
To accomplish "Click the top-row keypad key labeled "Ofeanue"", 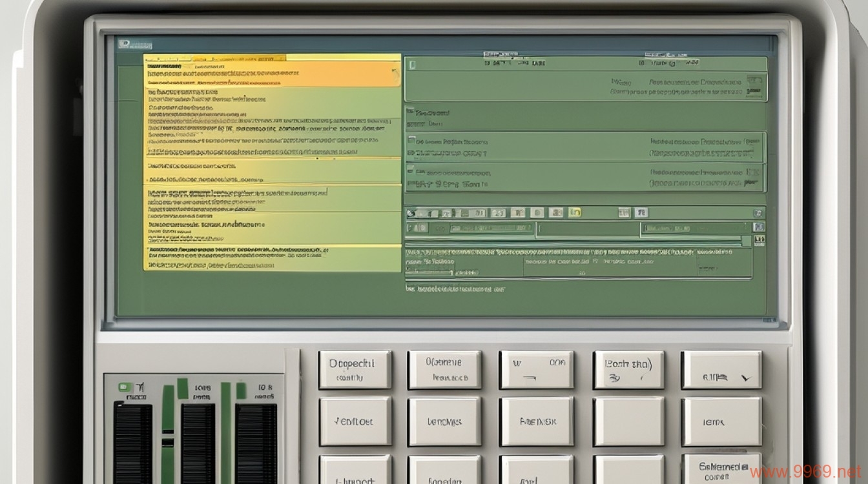I will coord(444,370).
